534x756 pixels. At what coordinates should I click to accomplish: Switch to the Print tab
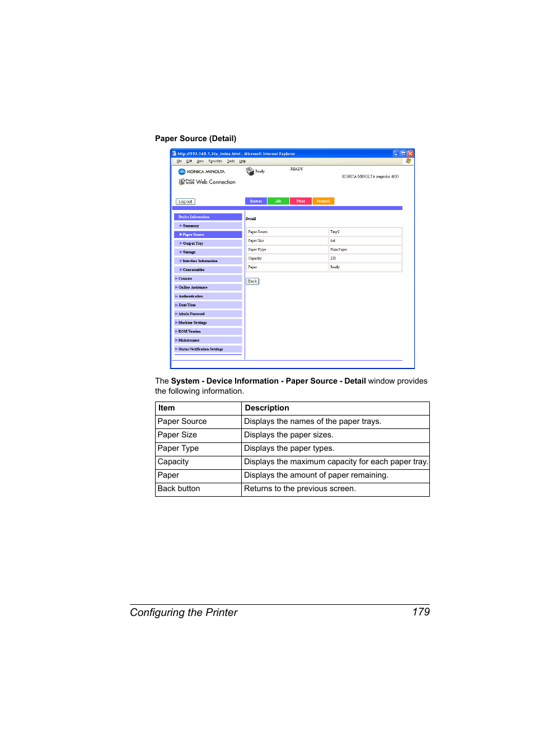click(301, 201)
